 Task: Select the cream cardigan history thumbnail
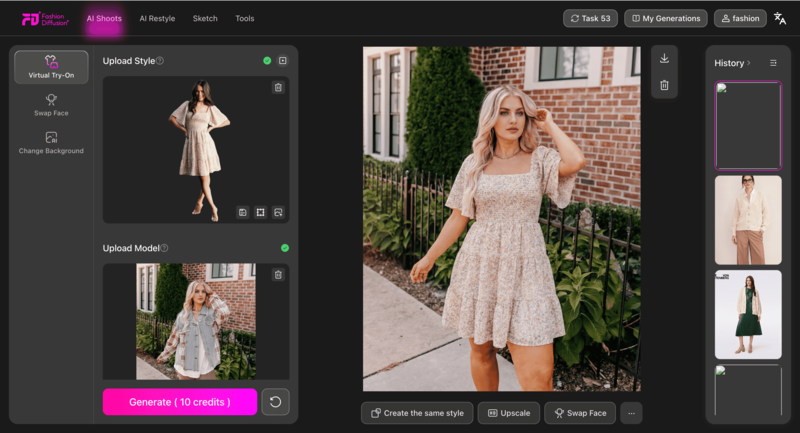tap(748, 220)
